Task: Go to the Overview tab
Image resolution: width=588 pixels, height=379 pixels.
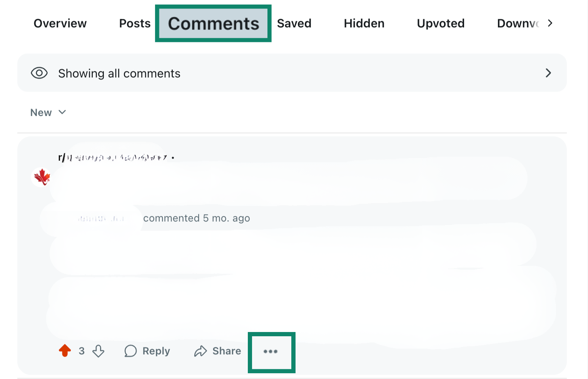Action: click(60, 23)
